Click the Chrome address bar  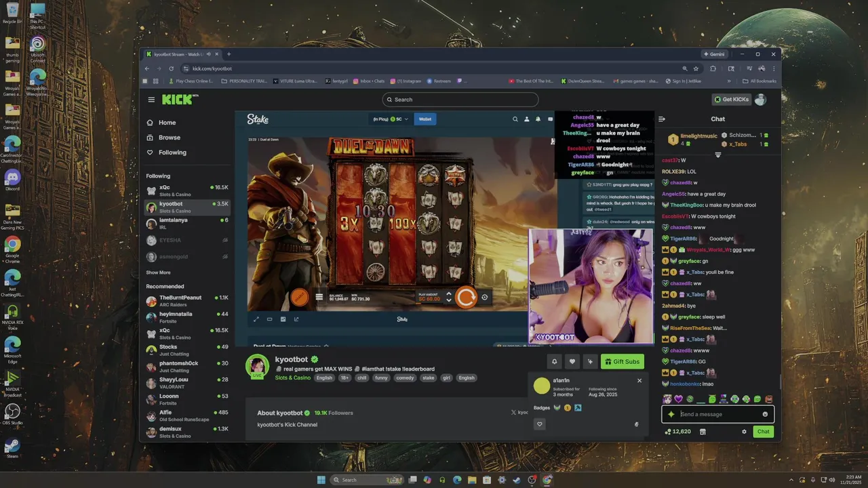click(434, 68)
